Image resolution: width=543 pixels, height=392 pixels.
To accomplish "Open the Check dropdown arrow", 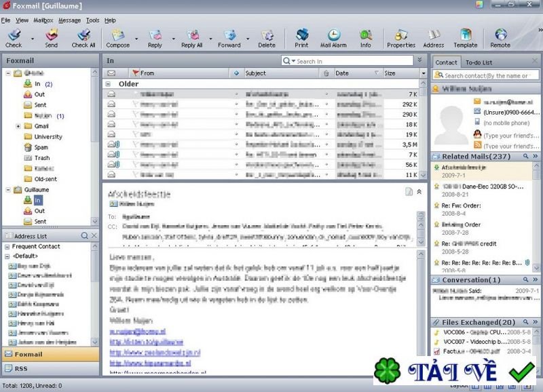I will pyautogui.click(x=33, y=39).
